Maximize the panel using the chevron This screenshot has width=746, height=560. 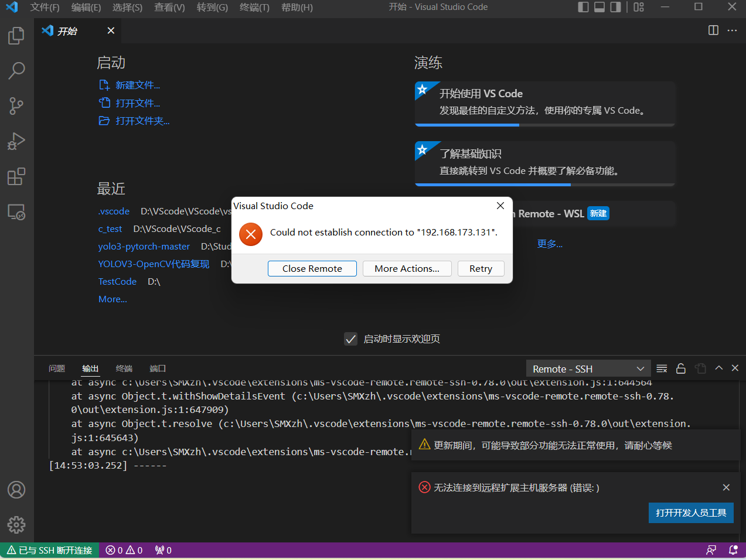[x=718, y=368]
